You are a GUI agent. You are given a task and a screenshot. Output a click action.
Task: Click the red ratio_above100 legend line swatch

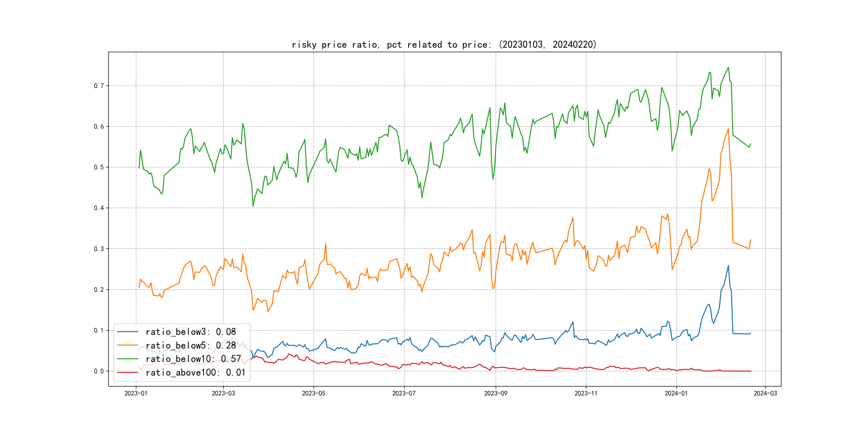[127, 372]
